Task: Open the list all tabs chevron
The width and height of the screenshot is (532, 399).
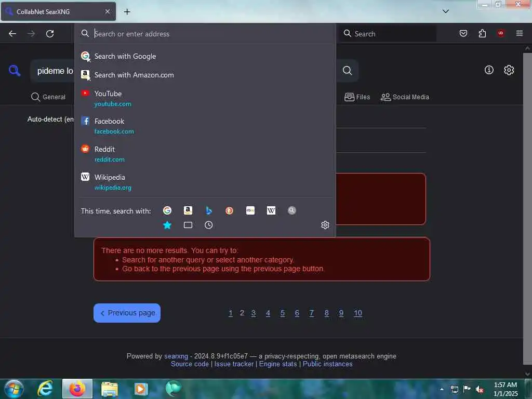Action: coord(446,11)
